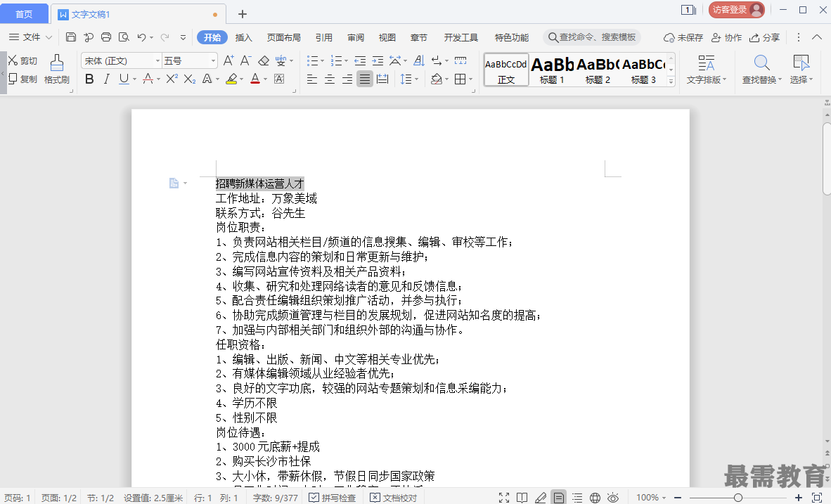Screen dimensions: 831x504
Task: Apply subscript formatting
Action: [190, 79]
